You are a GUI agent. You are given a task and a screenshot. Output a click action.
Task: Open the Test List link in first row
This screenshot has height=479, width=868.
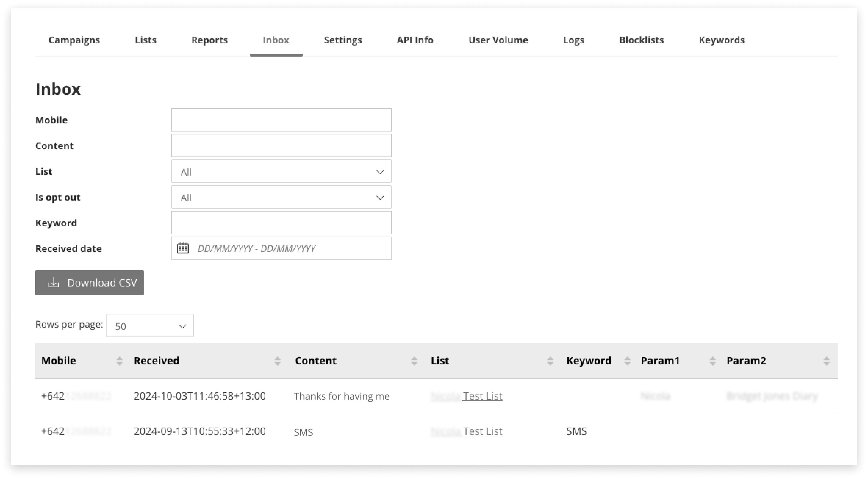pyautogui.click(x=483, y=396)
